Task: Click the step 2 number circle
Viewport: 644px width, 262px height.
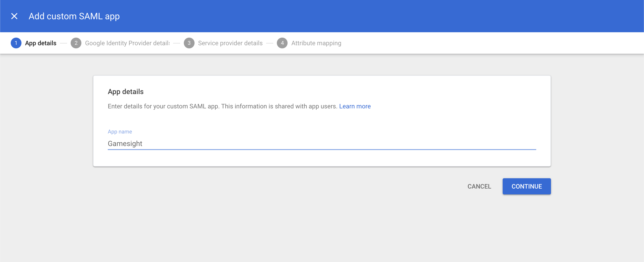Action: 76,43
